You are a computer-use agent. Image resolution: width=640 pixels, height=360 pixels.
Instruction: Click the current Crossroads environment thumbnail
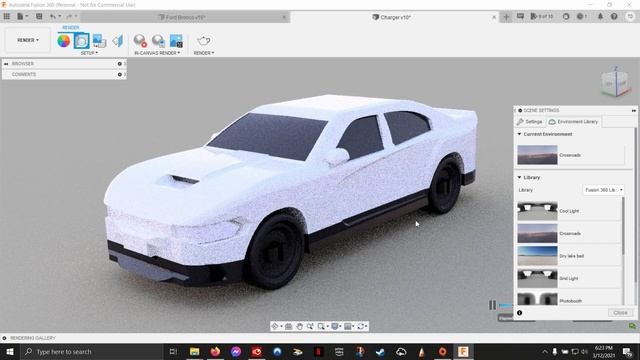tap(537, 155)
